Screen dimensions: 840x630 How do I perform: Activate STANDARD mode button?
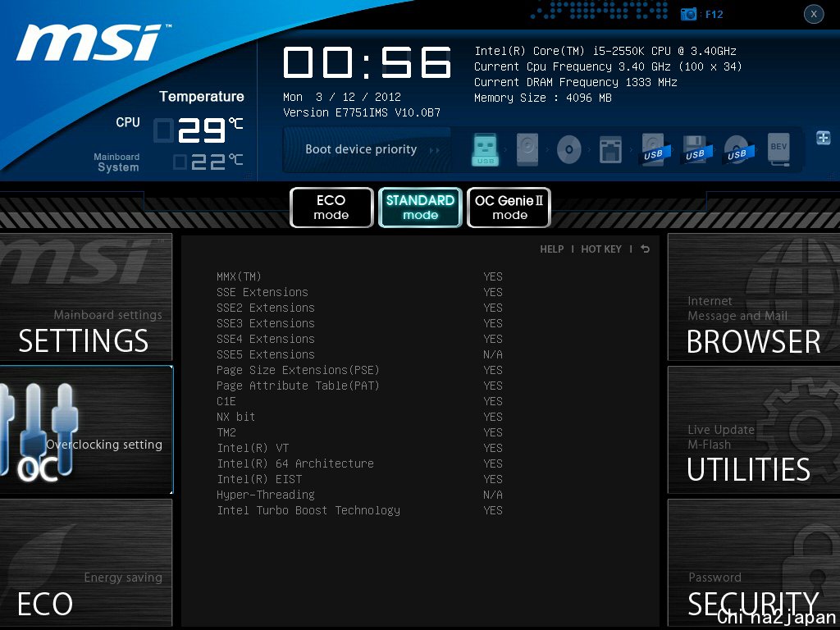pos(420,208)
